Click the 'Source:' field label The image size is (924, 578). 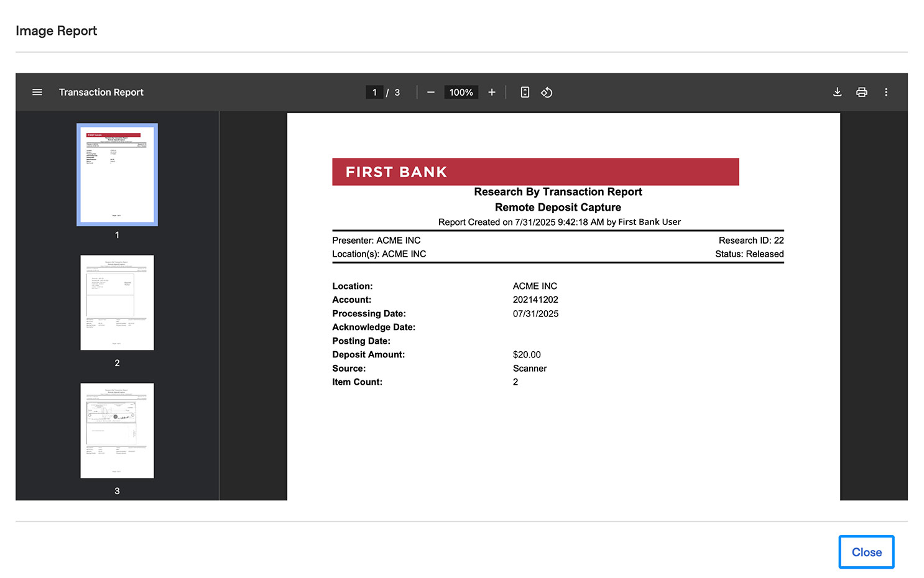(x=349, y=369)
